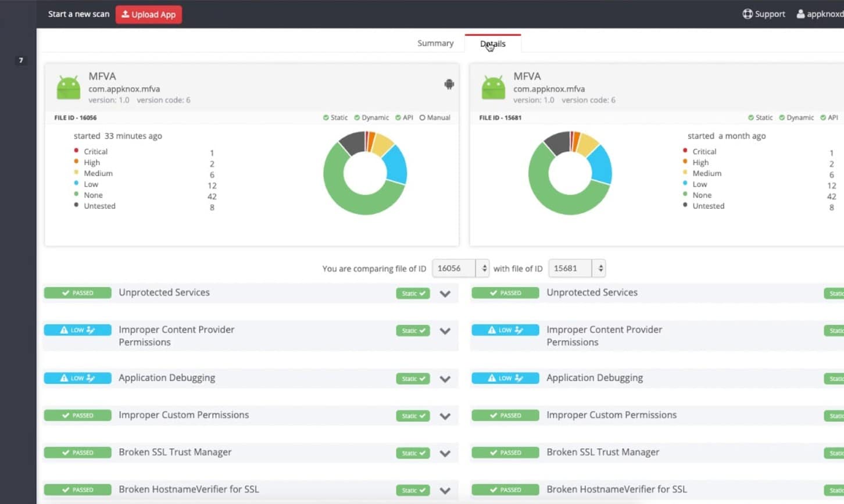This screenshot has height=504, width=844.
Task: Click the small dark Android icon on left card
Action: 449,84
